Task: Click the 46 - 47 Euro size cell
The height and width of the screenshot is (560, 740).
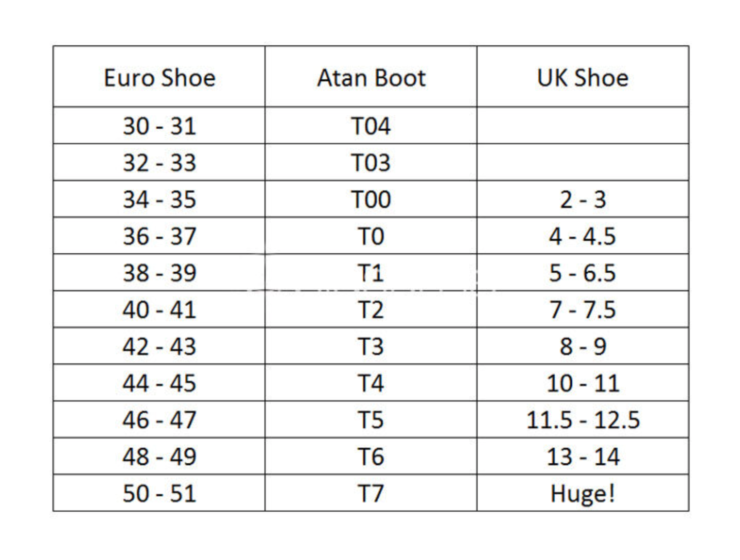Action: [x=159, y=419]
